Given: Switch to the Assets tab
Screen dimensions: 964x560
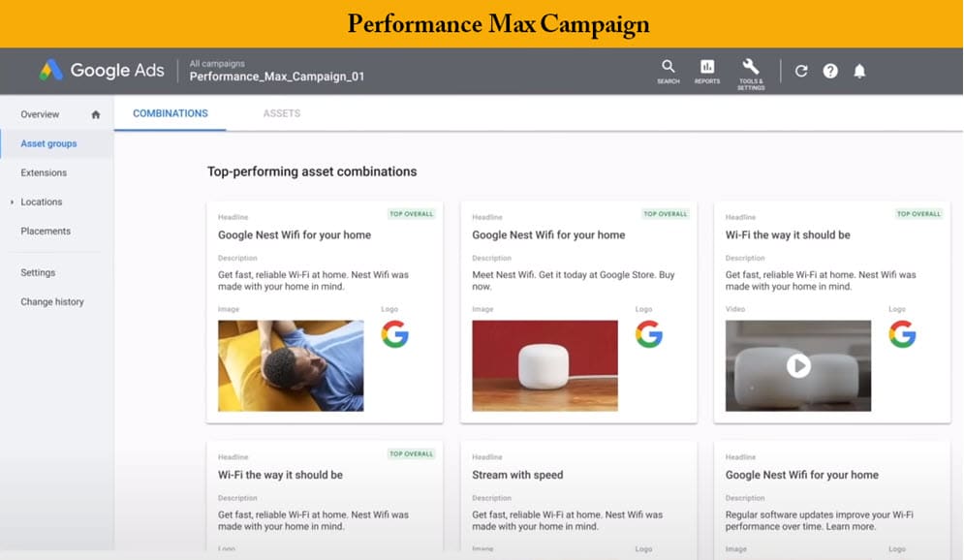Looking at the screenshot, I should (x=282, y=113).
